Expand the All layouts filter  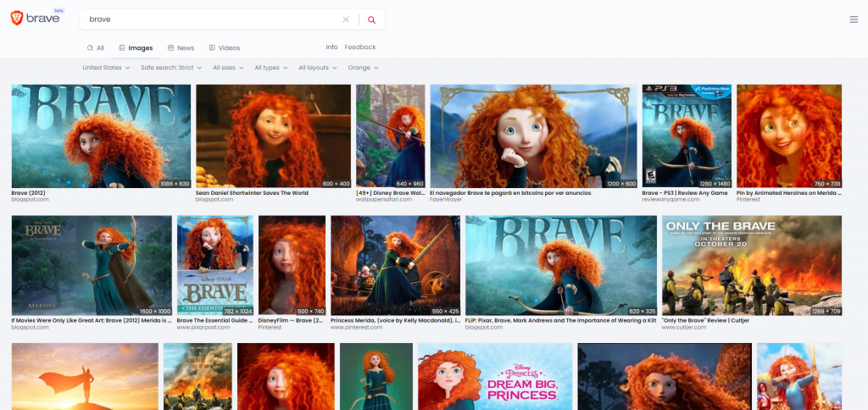tap(318, 68)
